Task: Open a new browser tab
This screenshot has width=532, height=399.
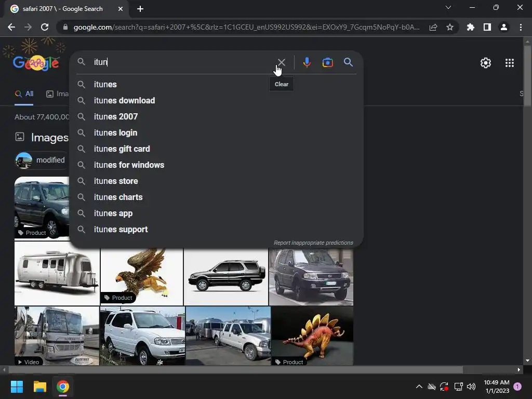Action: pyautogui.click(x=140, y=9)
